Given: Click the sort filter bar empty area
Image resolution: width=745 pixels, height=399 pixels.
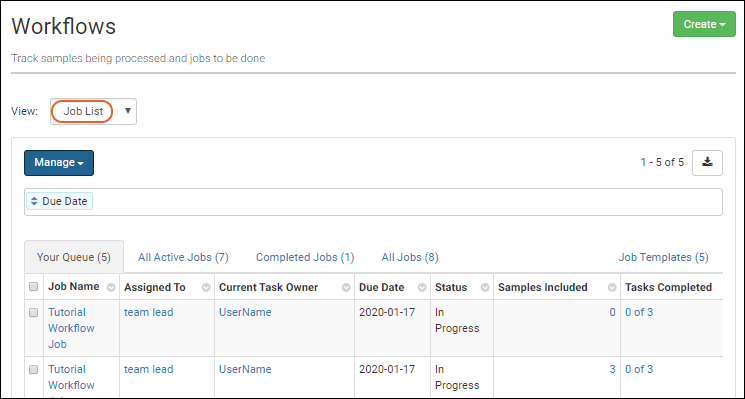Looking at the screenshot, I should pos(406,202).
